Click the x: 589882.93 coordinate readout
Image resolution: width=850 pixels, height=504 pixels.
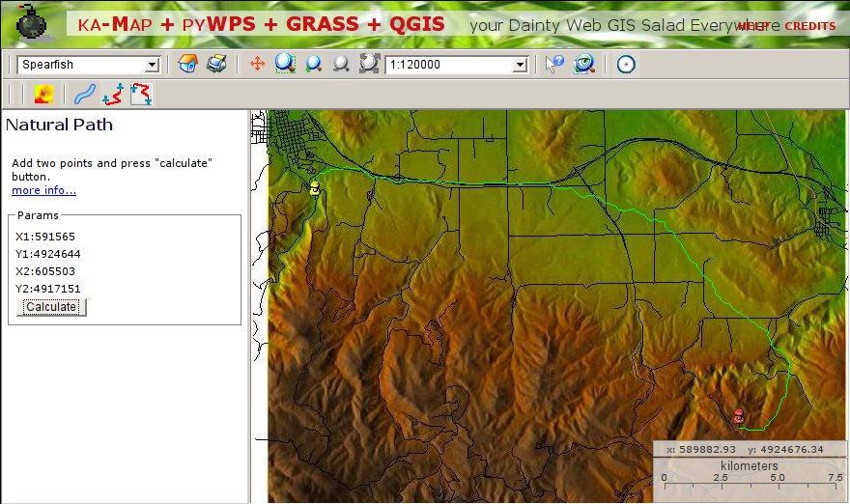click(701, 449)
